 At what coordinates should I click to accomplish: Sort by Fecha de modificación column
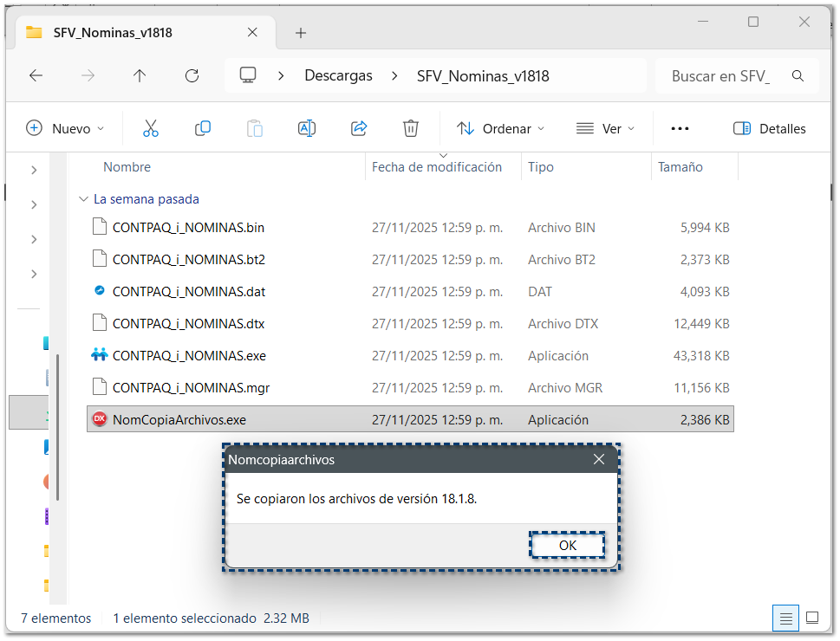[x=437, y=167]
